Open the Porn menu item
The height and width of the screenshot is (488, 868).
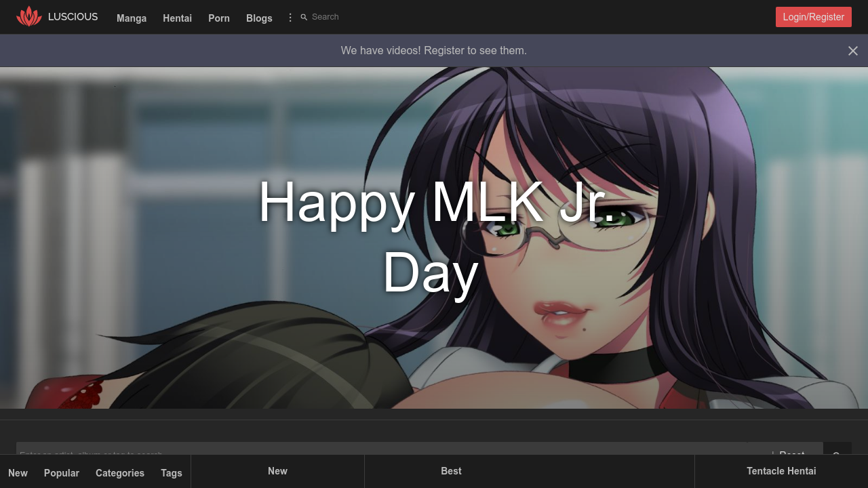tap(219, 18)
